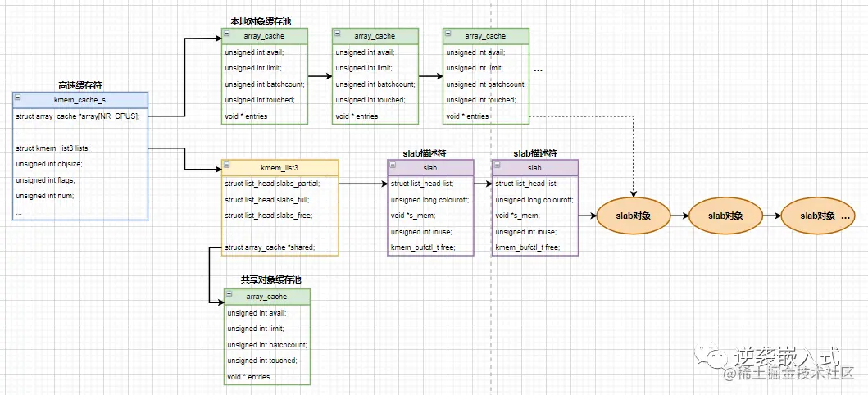Image resolution: width=868 pixels, height=395 pixels.
Task: Select row 'struct list_head slabs_full;'
Action: tap(279, 200)
